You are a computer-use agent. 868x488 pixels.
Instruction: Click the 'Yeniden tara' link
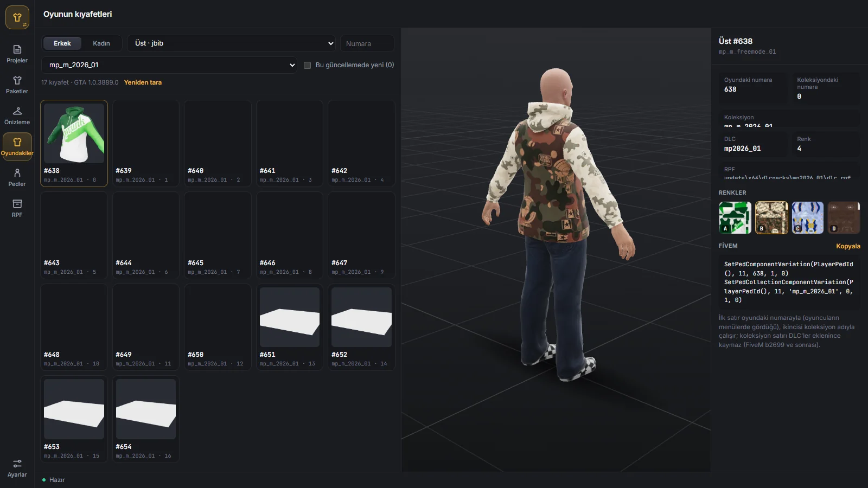pos(143,82)
